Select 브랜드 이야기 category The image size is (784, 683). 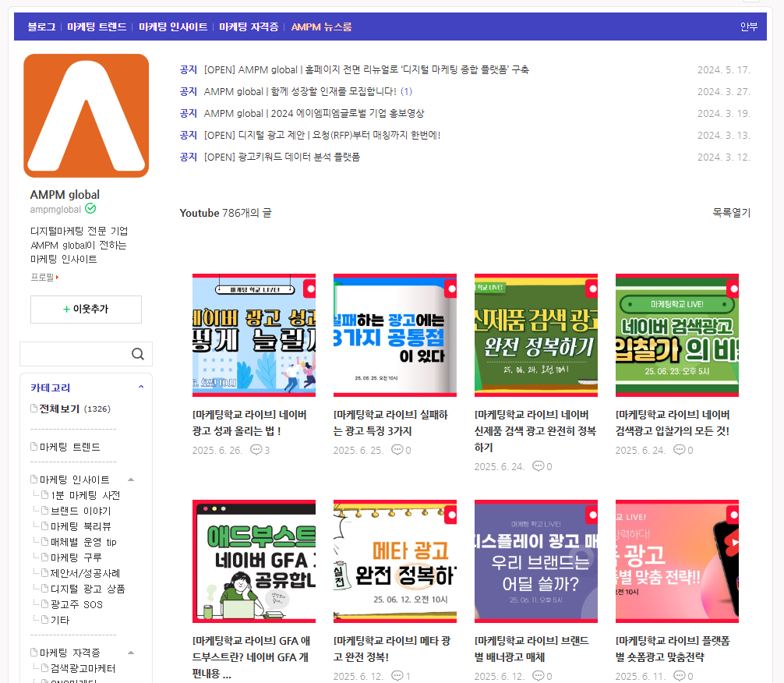click(x=81, y=511)
